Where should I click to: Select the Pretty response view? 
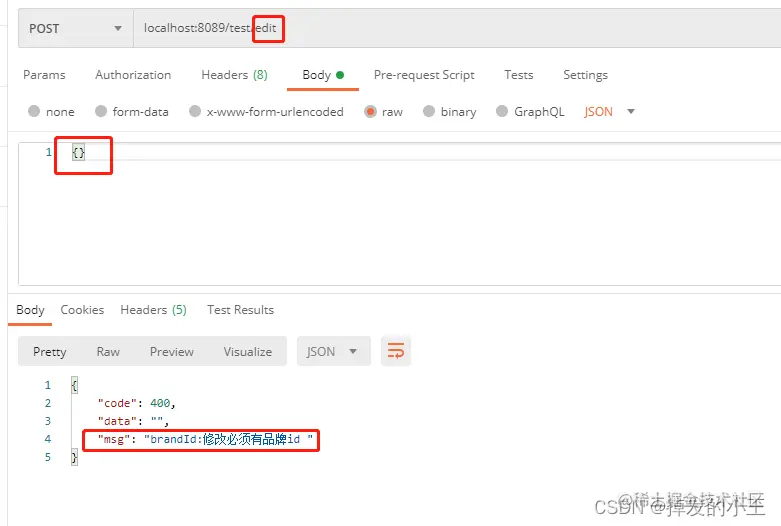point(50,352)
